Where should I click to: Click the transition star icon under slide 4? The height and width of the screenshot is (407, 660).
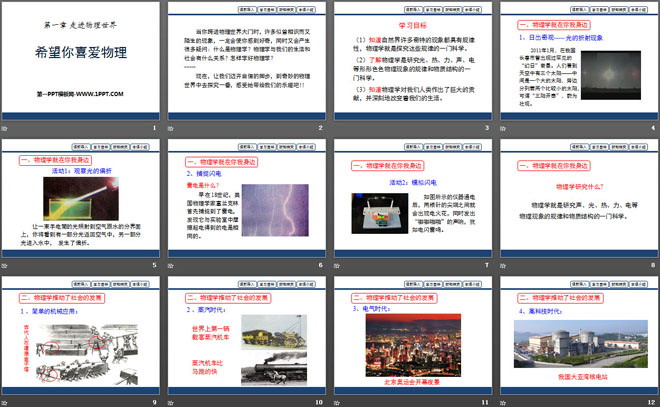coord(500,130)
